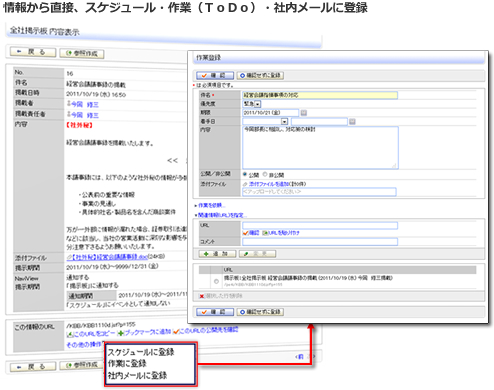Click the 期限 date field 2011/10/21
Image resolution: width=494 pixels, height=390 pixels.
coord(271,113)
